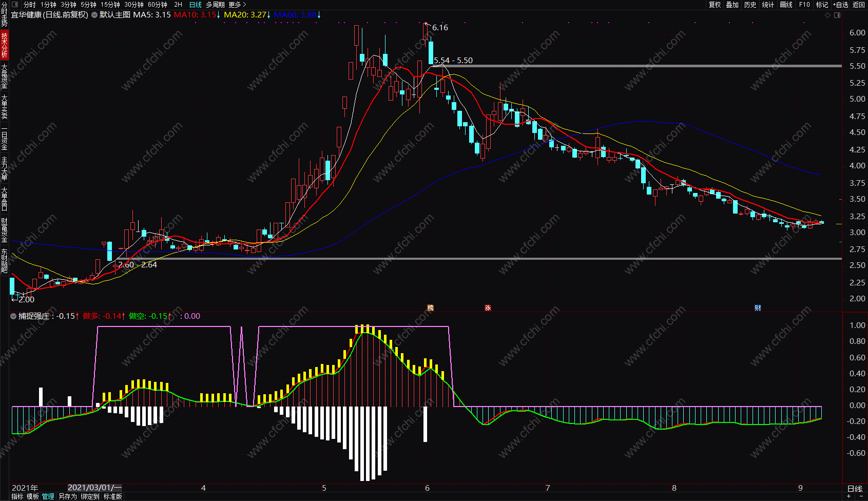
Task: Click the 模板 template tab at bottom
Action: pyautogui.click(x=33, y=496)
